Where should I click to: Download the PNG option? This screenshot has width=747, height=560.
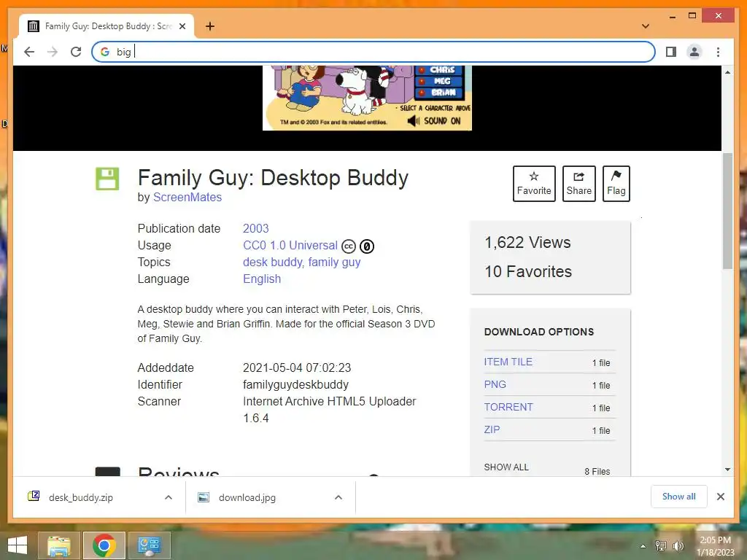(495, 384)
